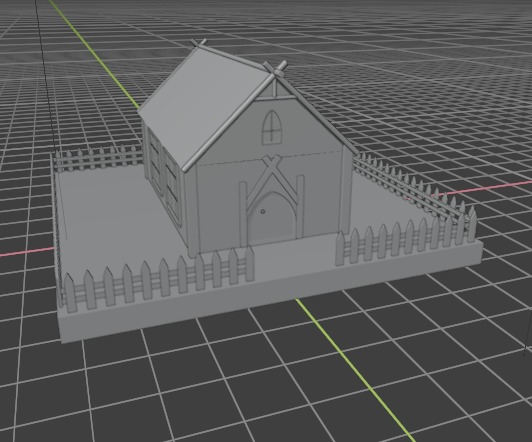Select the arched front door of the house
This screenshot has height=442, width=532.
coord(271,218)
